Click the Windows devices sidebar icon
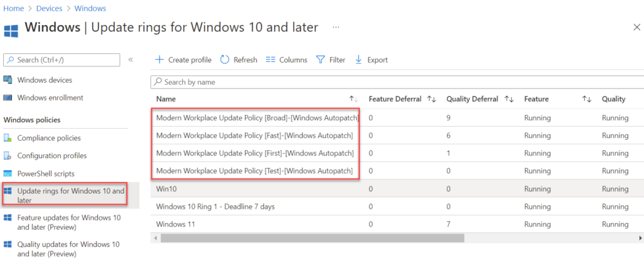 (x=8, y=80)
